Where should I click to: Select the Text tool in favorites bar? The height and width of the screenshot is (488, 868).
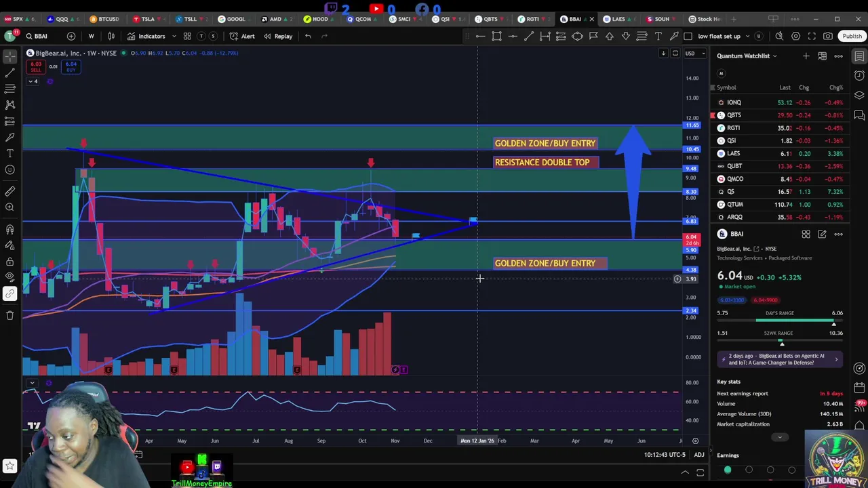click(658, 36)
